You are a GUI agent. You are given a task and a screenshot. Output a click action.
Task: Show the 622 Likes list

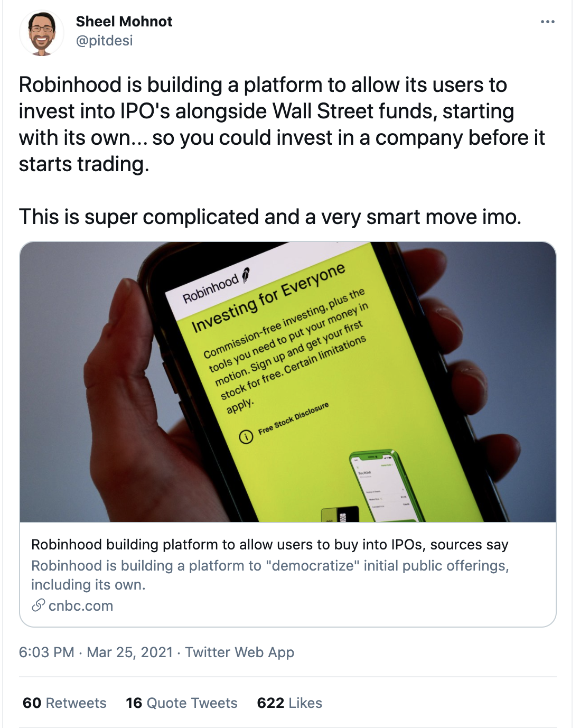[x=289, y=703]
